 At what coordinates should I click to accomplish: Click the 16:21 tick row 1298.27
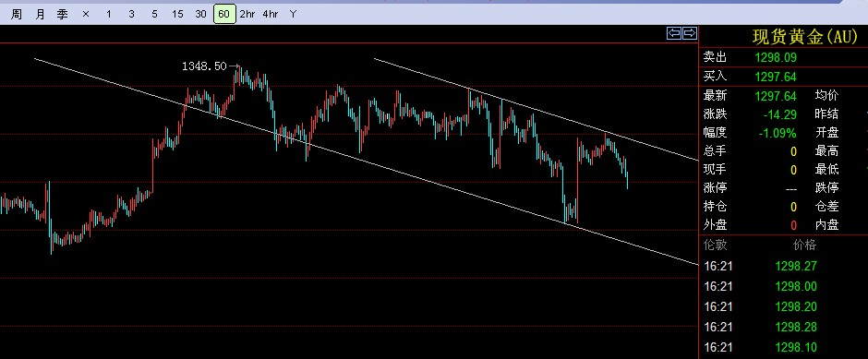pyautogui.click(x=761, y=266)
